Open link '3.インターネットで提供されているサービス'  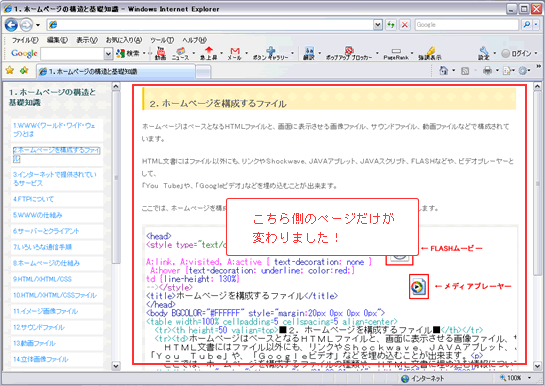55,179
